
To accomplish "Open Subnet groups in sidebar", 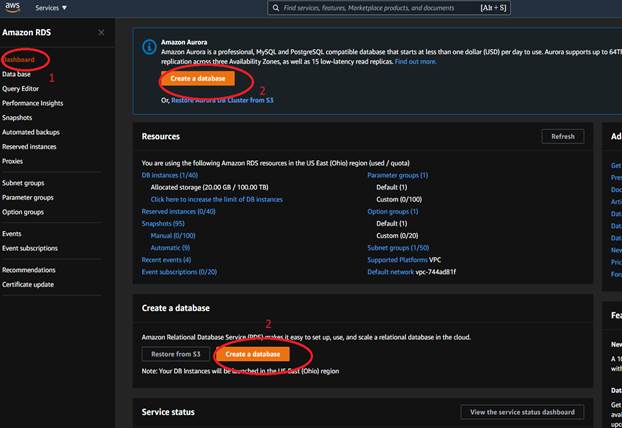I will pyautogui.click(x=23, y=183).
